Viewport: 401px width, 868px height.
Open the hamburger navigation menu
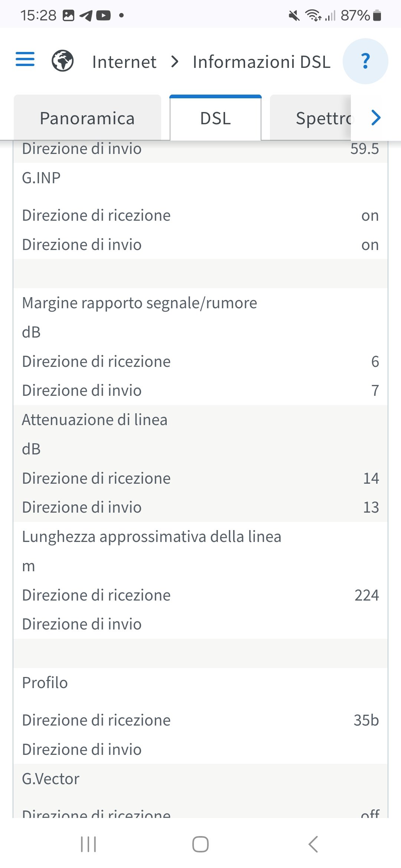point(25,59)
